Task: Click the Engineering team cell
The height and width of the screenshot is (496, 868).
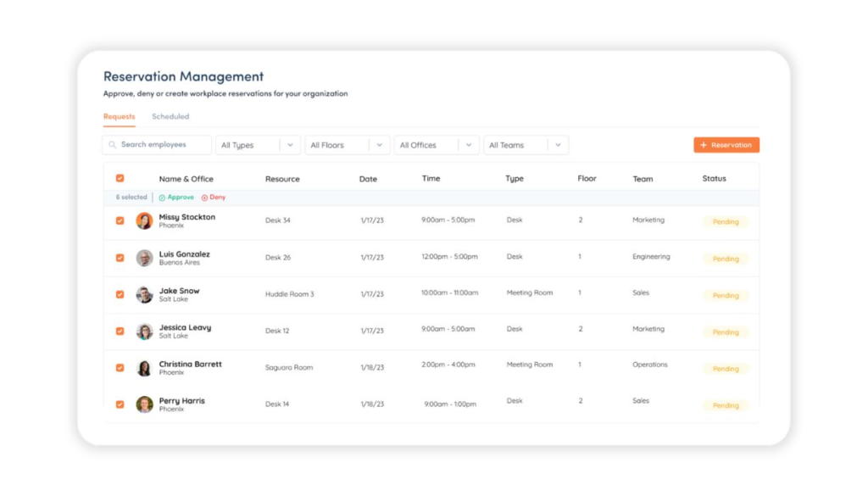Action: 651,257
